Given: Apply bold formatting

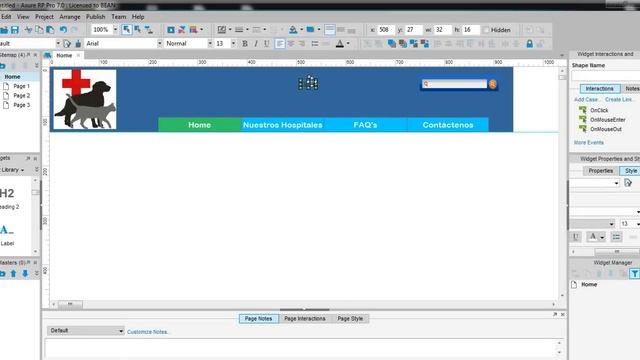Looking at the screenshot, I should (245, 44).
